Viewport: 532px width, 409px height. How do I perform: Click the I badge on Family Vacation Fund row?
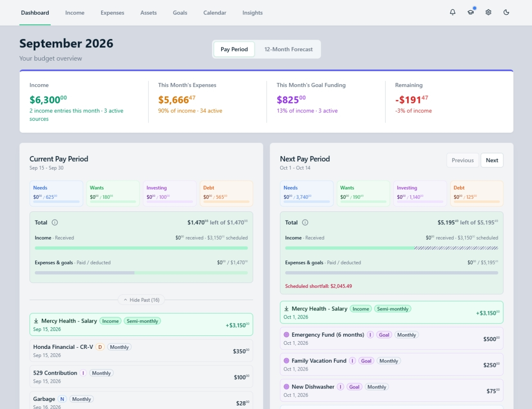tap(352, 361)
